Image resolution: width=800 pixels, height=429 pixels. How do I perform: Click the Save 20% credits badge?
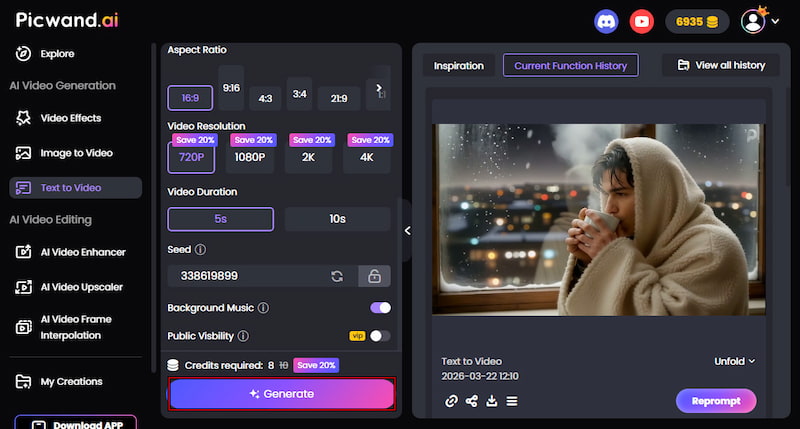pyautogui.click(x=316, y=365)
